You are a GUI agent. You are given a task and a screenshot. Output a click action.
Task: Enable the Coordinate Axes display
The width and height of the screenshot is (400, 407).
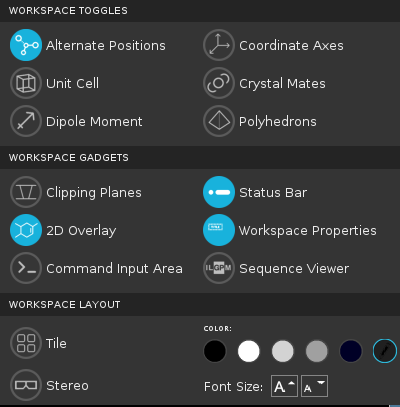coord(219,45)
